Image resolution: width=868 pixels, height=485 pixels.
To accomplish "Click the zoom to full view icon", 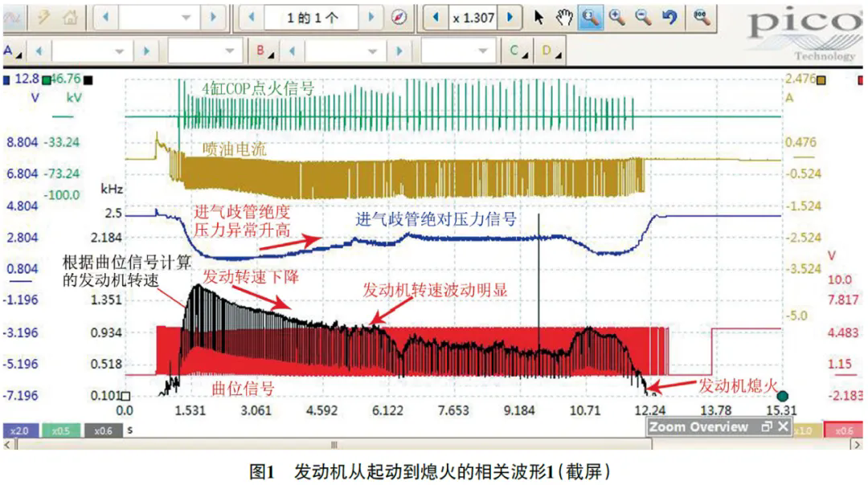I will 702,18.
